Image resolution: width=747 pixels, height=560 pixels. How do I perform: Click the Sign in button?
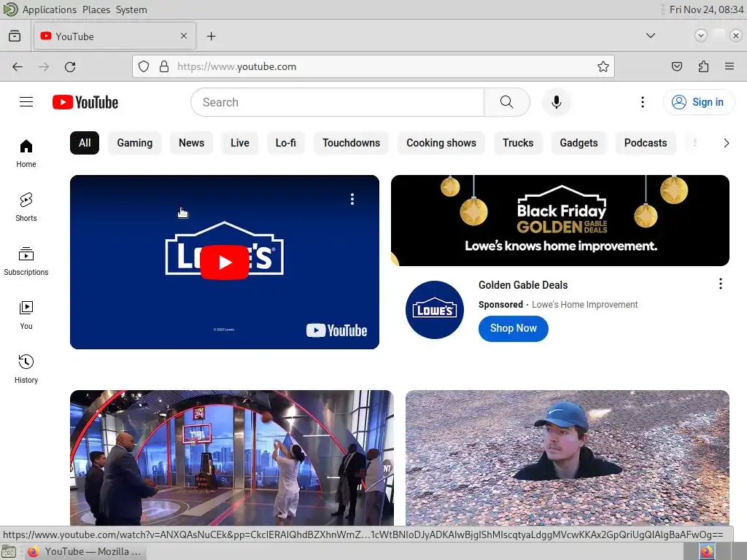click(x=698, y=102)
